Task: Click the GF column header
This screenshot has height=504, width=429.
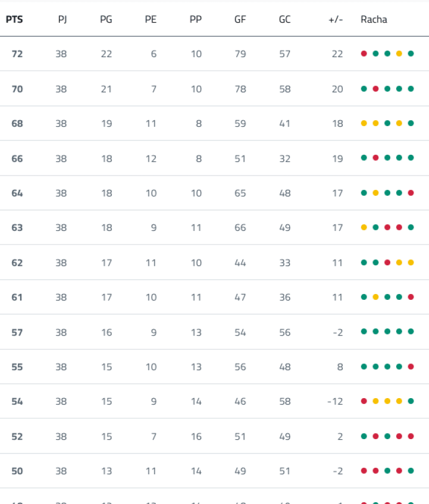Action: click(x=240, y=20)
